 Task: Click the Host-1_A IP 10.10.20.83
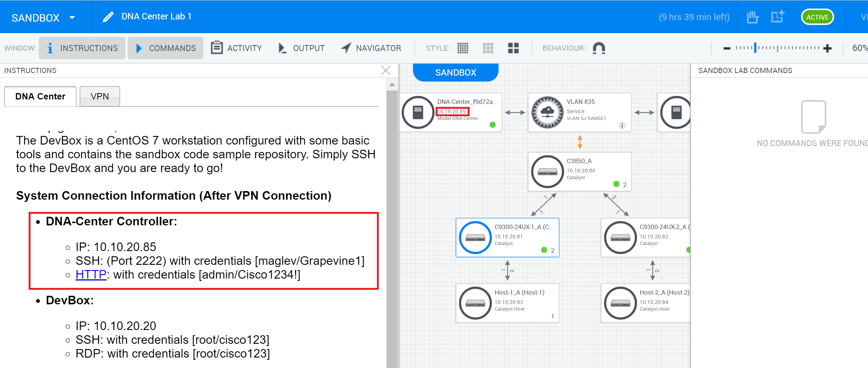click(x=509, y=302)
